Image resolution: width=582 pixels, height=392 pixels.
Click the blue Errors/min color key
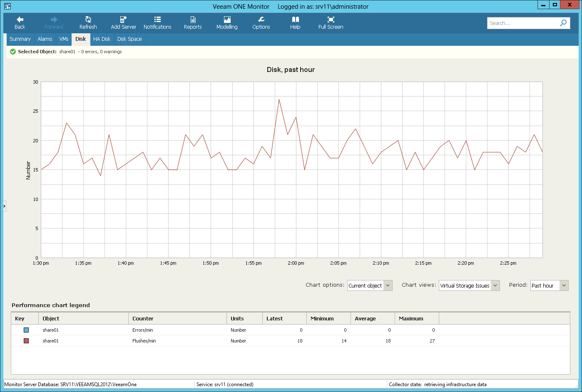(x=26, y=330)
